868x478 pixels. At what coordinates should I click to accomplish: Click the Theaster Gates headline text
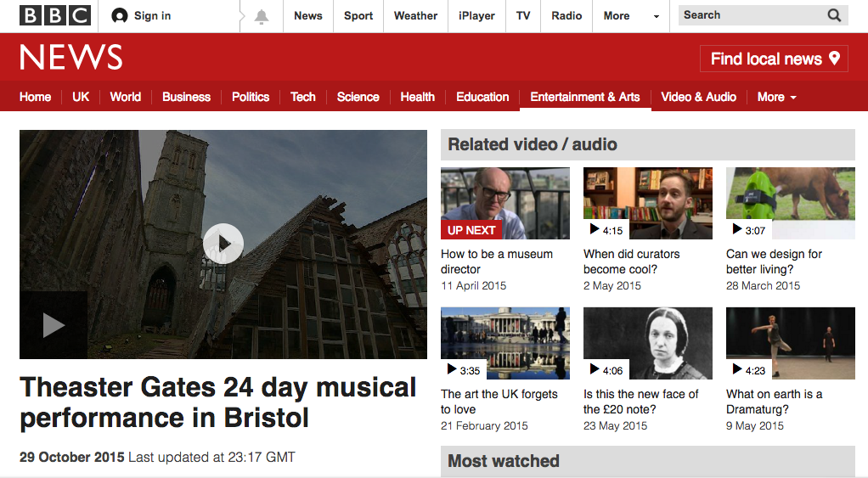coord(218,402)
